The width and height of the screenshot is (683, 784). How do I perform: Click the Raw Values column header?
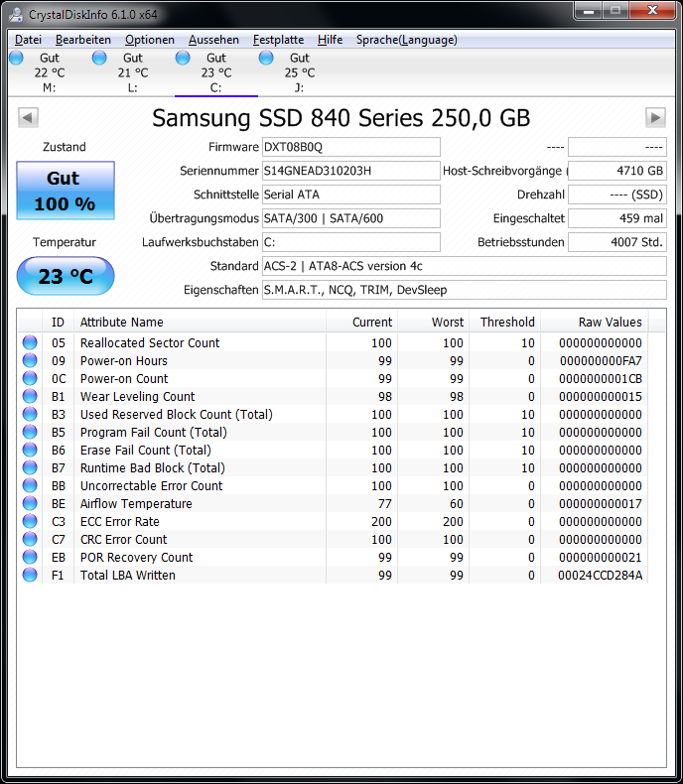coord(595,322)
